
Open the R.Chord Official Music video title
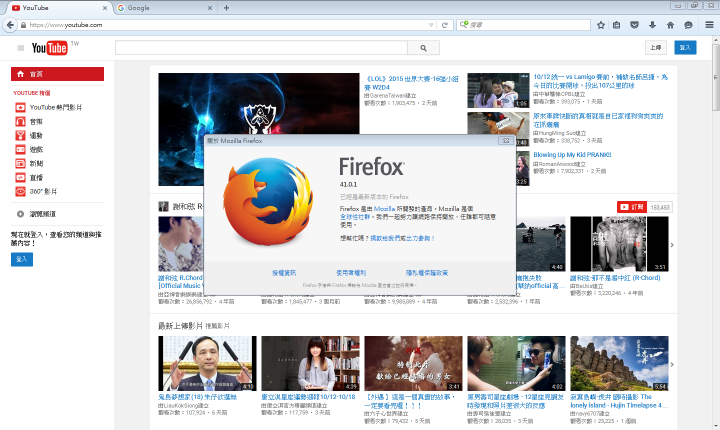click(x=180, y=282)
